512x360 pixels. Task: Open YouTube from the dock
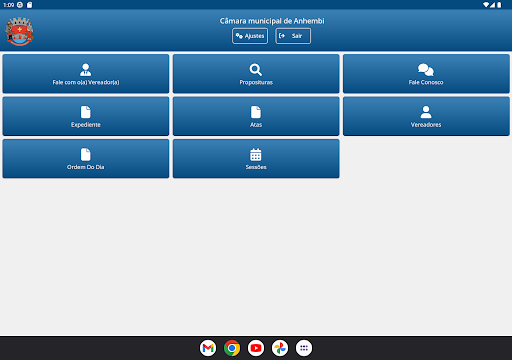pyautogui.click(x=256, y=348)
